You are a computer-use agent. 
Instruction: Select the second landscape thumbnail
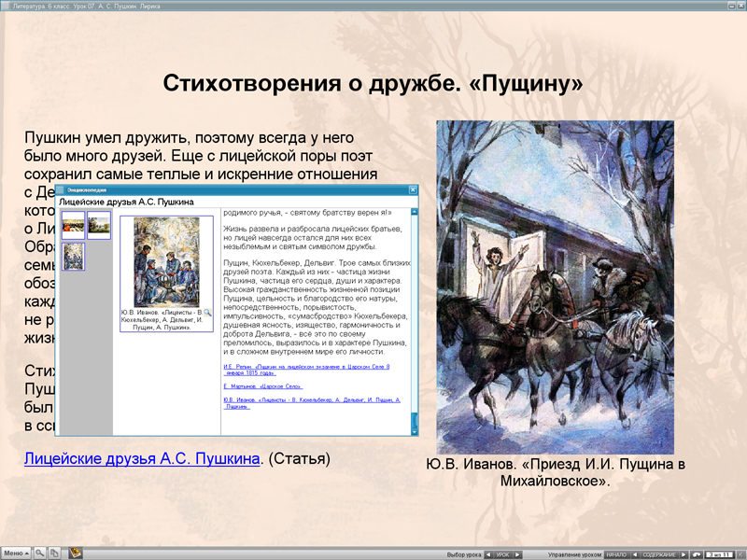point(99,226)
